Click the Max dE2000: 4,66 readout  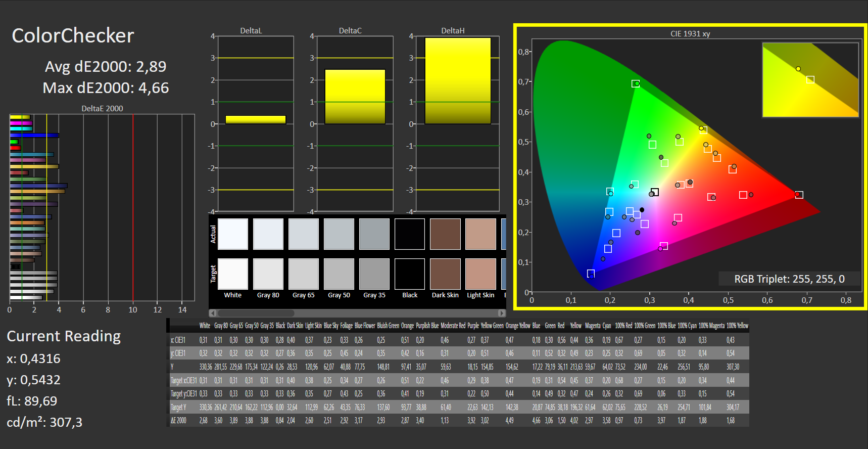click(106, 87)
